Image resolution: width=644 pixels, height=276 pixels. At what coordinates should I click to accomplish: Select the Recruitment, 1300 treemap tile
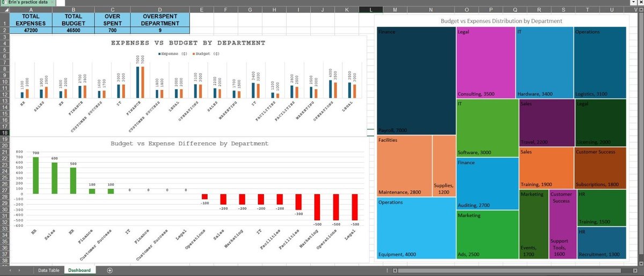[602, 243]
